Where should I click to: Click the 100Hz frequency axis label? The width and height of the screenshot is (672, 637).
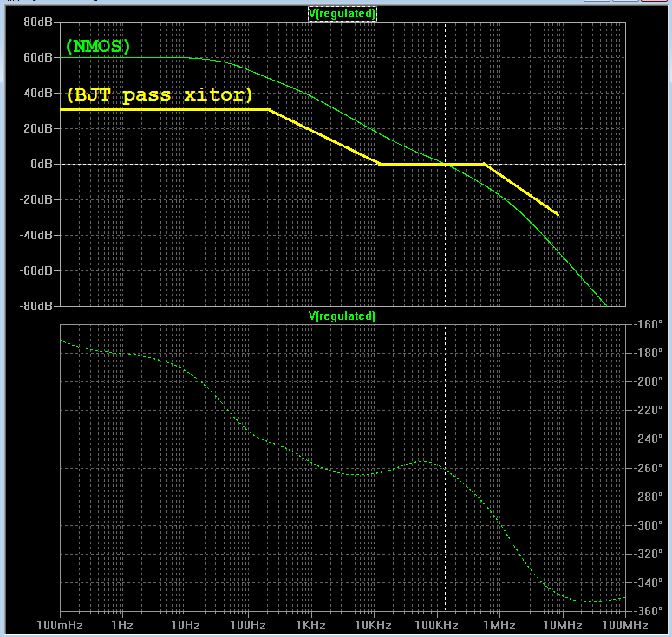click(248, 626)
